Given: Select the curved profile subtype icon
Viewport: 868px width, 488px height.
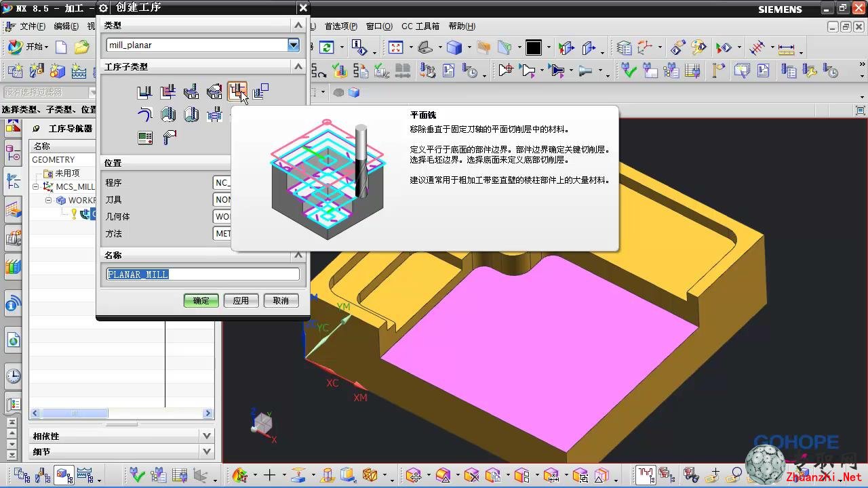Looking at the screenshot, I should coord(144,115).
